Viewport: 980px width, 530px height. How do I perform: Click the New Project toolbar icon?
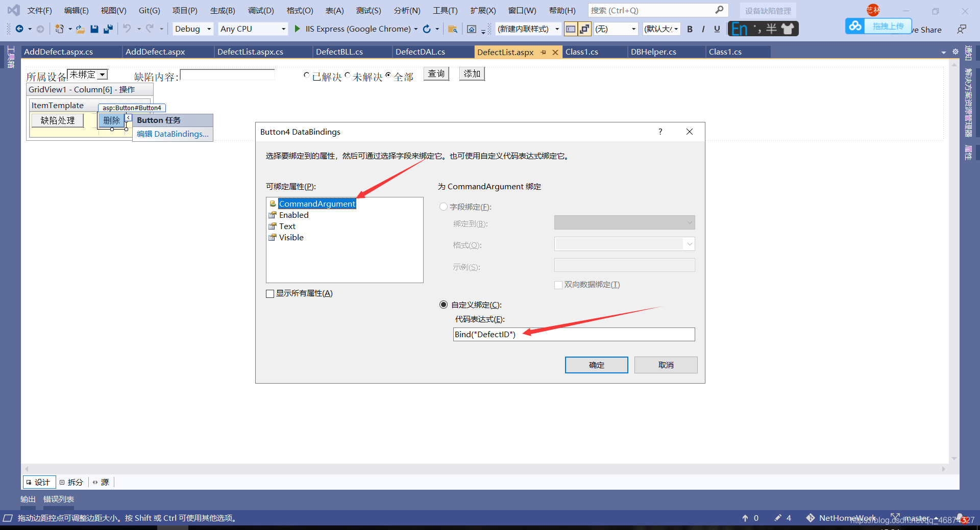click(60, 29)
